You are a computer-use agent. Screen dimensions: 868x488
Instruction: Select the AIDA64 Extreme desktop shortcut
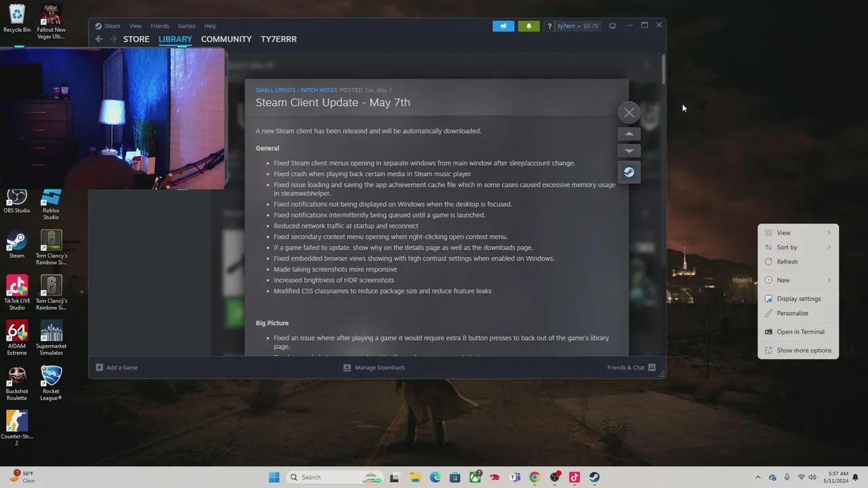[17, 338]
